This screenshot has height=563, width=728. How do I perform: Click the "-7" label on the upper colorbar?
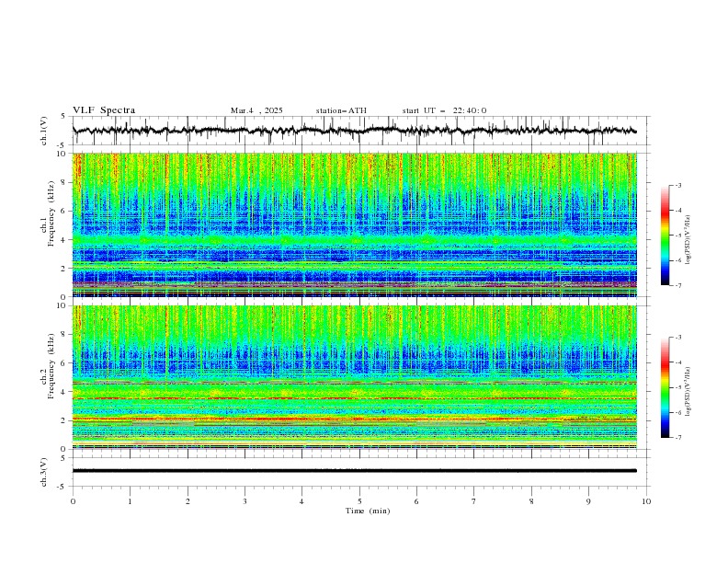coord(677,285)
